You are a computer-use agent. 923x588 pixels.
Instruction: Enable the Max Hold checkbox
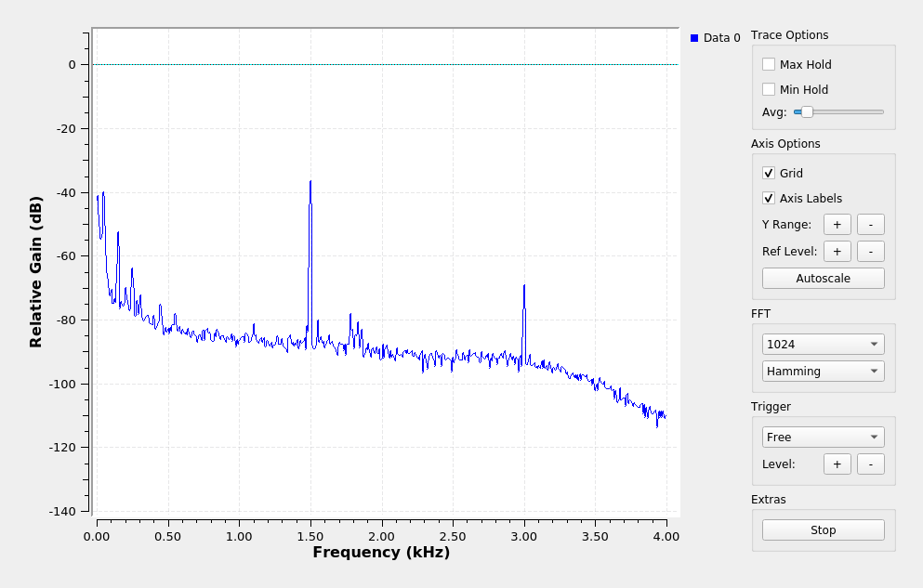coord(769,65)
